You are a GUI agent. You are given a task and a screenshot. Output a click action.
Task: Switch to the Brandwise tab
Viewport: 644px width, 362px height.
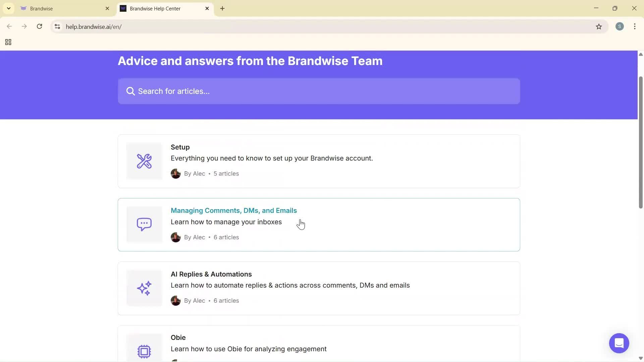(60, 8)
